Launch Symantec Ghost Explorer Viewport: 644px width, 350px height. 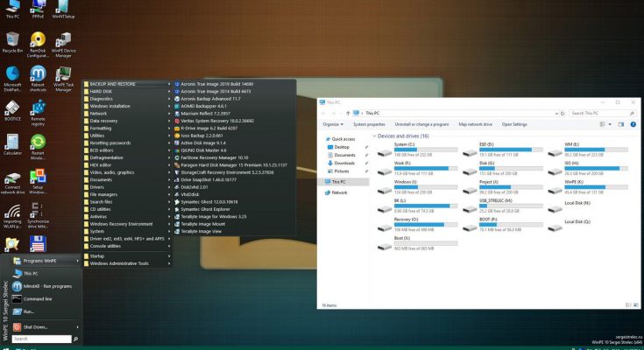202,209
